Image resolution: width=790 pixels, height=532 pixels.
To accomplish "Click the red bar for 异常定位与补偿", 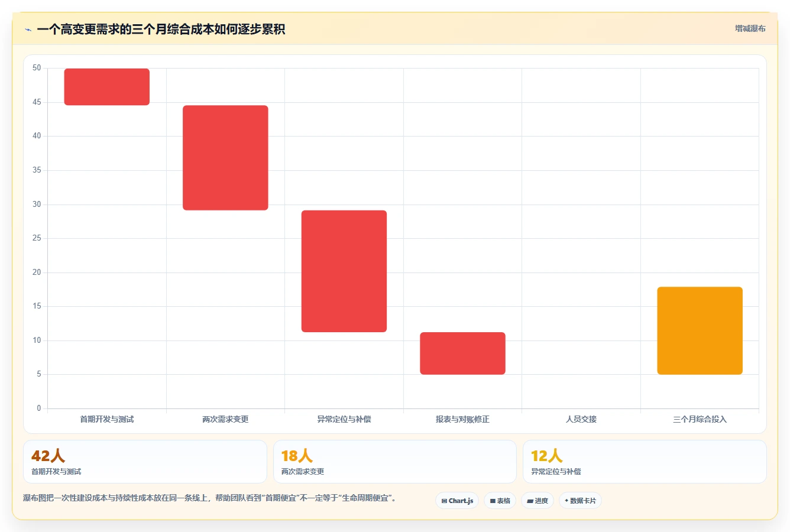I will (344, 271).
